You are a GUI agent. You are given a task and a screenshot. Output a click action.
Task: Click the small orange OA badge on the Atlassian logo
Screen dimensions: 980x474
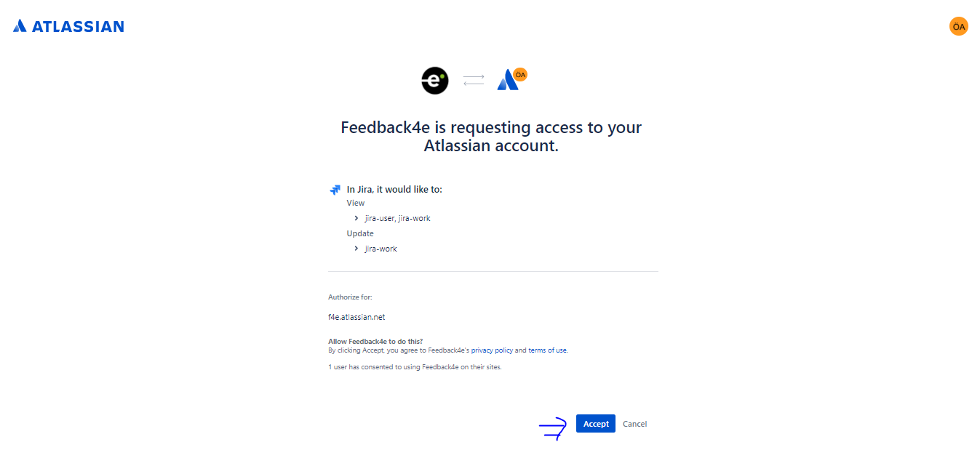tap(519, 74)
